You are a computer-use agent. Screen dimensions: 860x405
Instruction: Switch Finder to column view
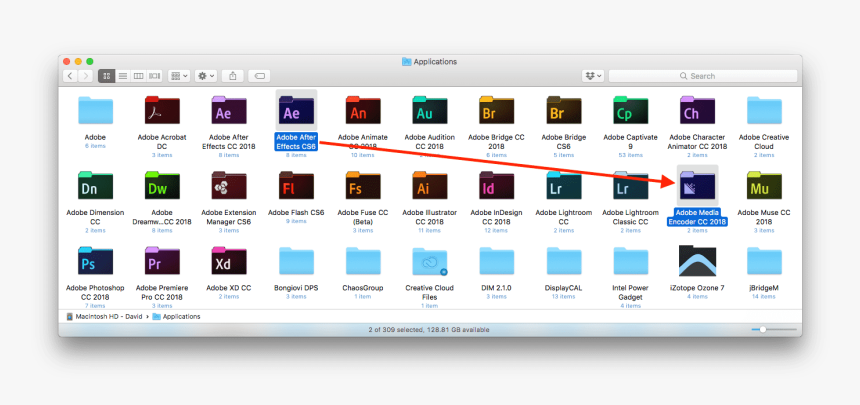click(139, 76)
